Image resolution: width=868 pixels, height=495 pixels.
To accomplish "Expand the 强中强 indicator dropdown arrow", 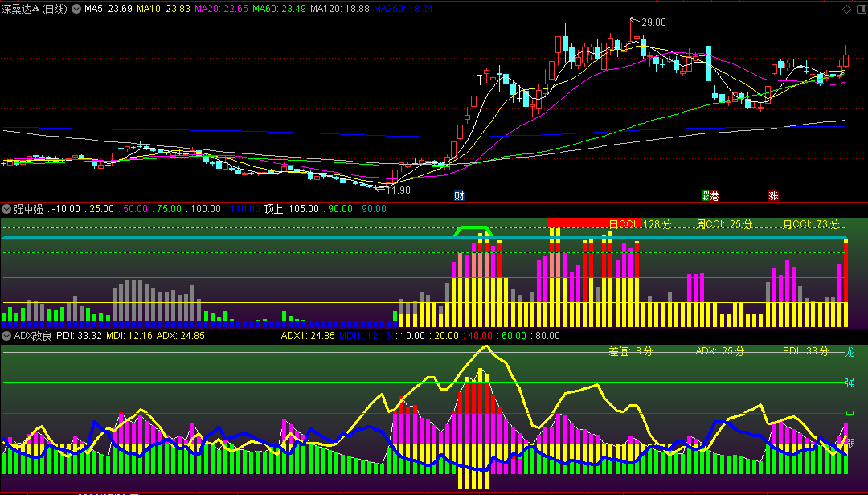I will [6, 209].
